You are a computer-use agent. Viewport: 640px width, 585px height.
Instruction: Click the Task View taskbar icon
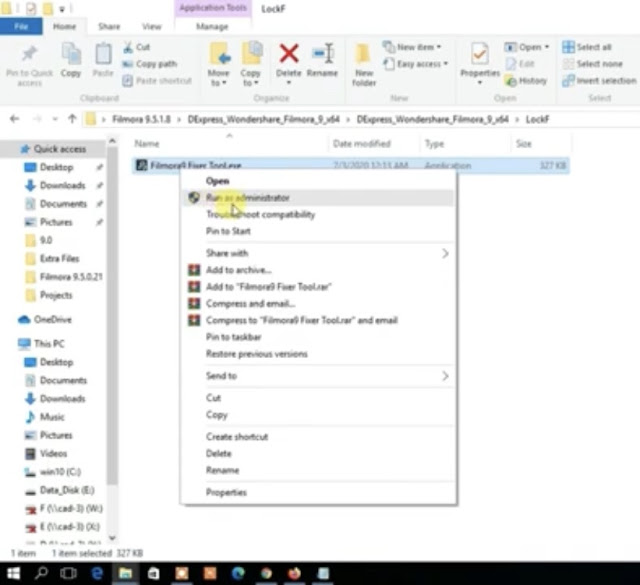(68, 574)
